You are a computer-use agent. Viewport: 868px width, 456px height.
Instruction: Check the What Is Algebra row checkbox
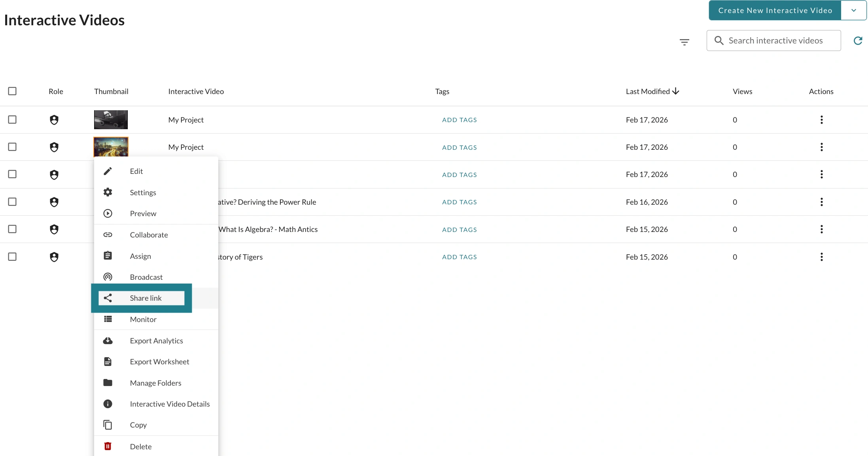pos(12,229)
